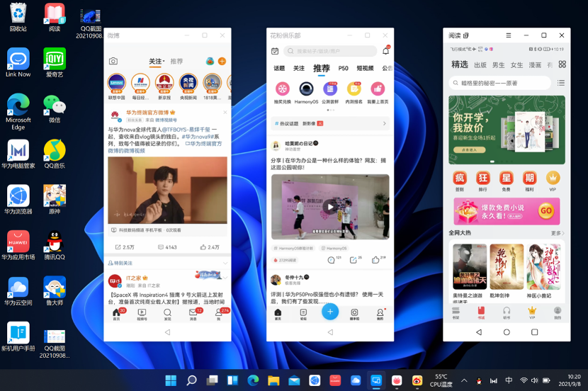Open category grid icon in 阅读
The width and height of the screenshot is (588, 391).
tap(562, 64)
